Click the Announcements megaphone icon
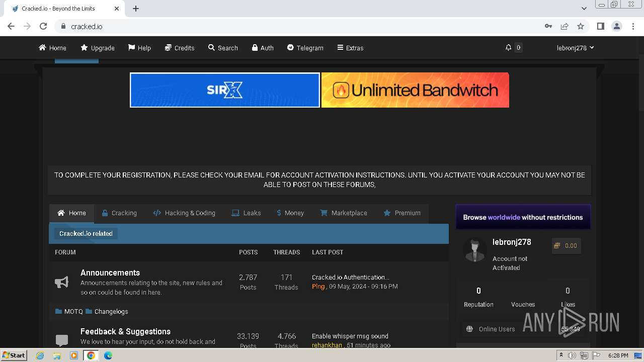Viewport: 644px width, 362px height. click(61, 282)
